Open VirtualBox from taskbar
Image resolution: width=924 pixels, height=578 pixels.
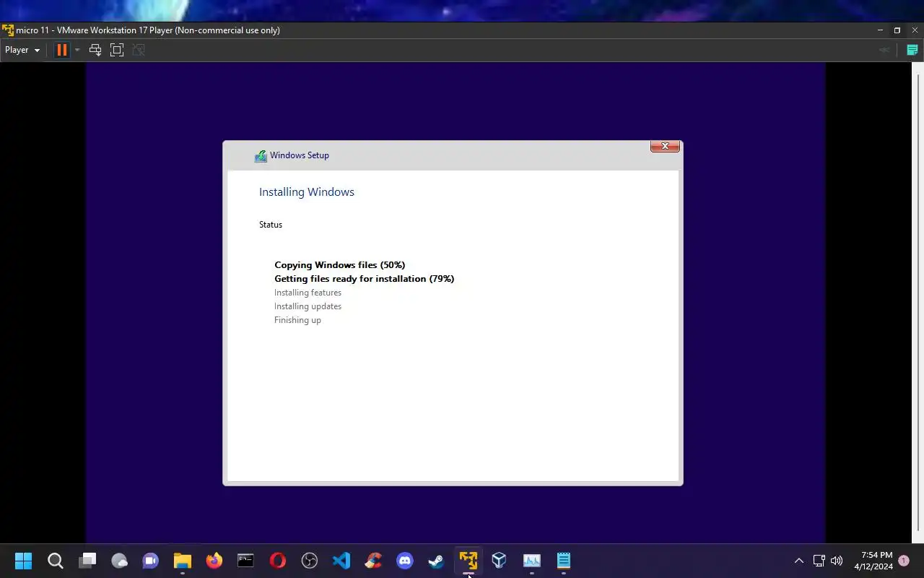click(x=500, y=561)
